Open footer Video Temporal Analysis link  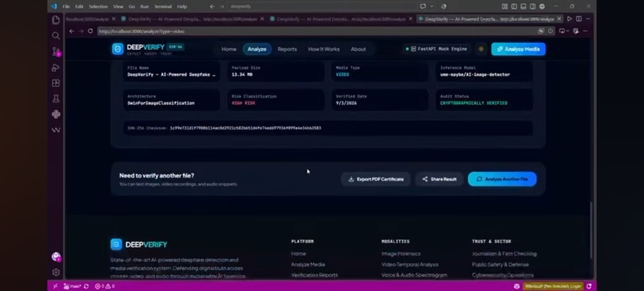coord(410,265)
